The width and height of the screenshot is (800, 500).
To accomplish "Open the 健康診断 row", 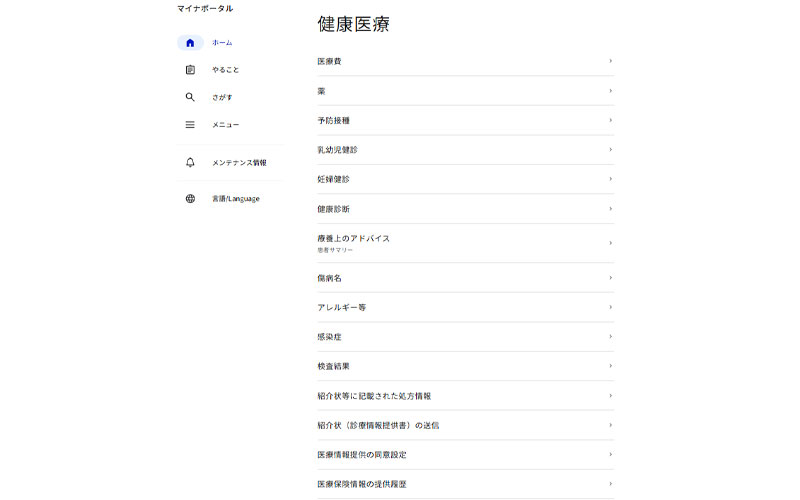I will (465, 209).
